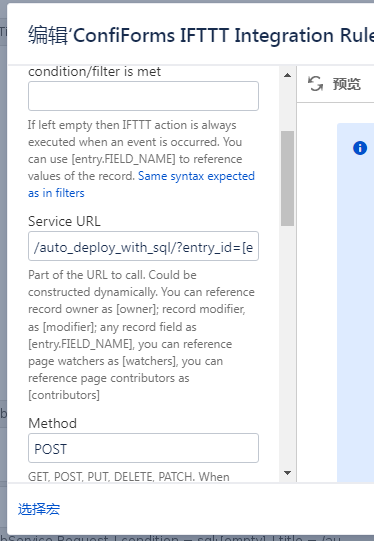Click into the Service URL field
The image size is (374, 541).
pos(143,246)
